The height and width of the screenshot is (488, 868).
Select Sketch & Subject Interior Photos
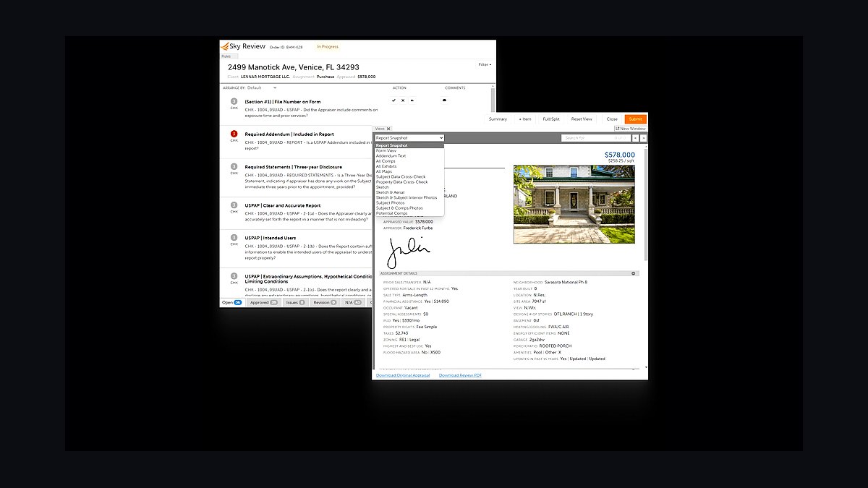point(409,197)
